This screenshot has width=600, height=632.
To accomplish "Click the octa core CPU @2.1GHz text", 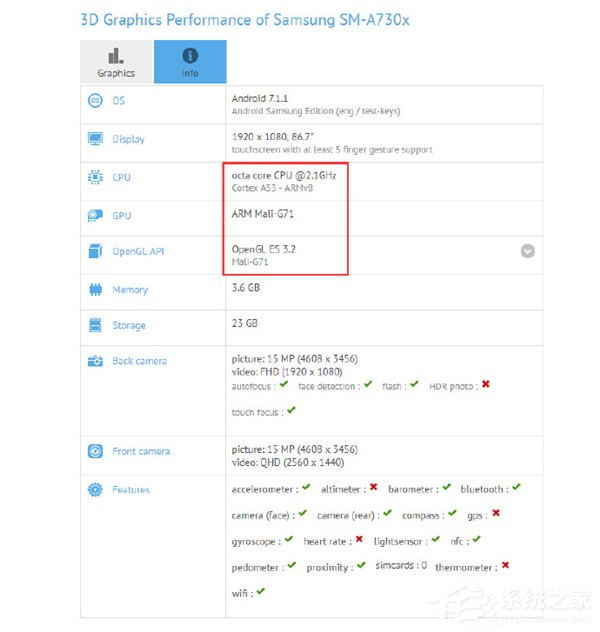I will (284, 175).
